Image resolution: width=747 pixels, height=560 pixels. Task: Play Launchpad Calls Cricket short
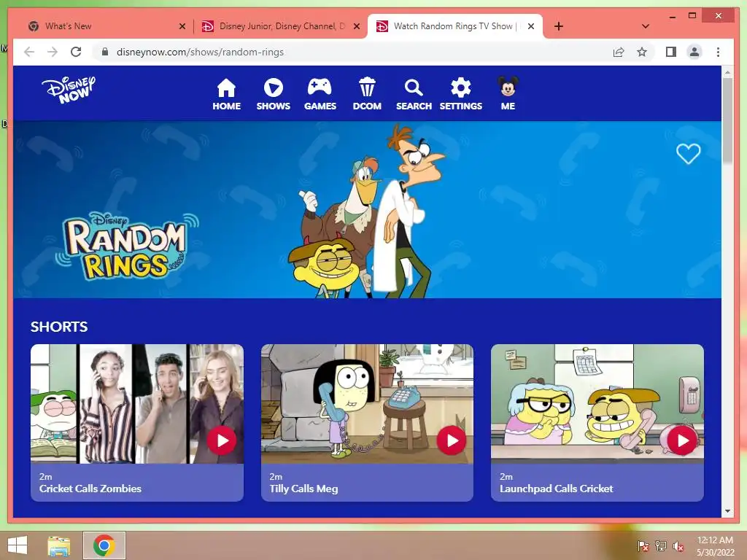tap(682, 440)
